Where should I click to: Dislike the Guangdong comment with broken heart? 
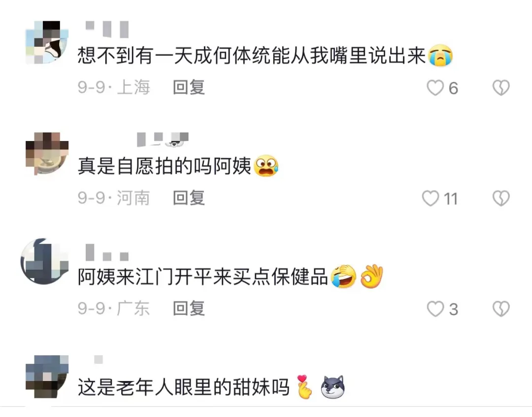pyautogui.click(x=501, y=309)
